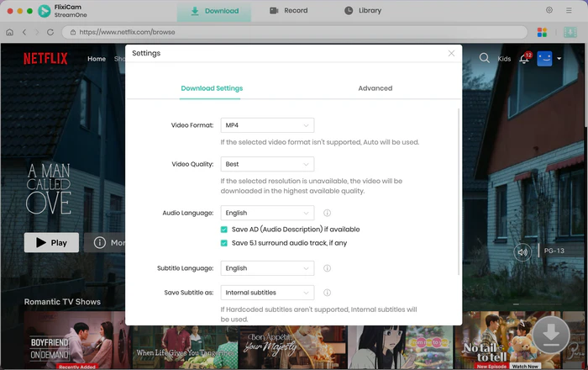Reload the page with the refresh icon
The image size is (588, 370).
click(50, 33)
